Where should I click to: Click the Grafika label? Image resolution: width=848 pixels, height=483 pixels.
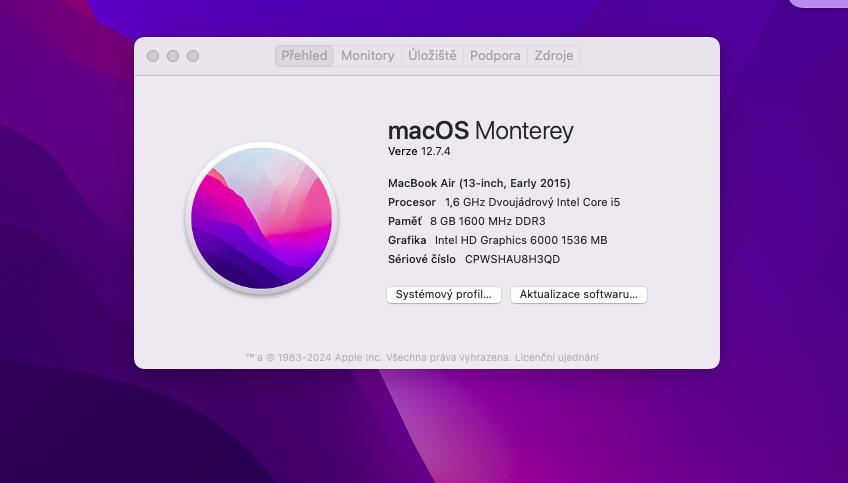pos(407,240)
